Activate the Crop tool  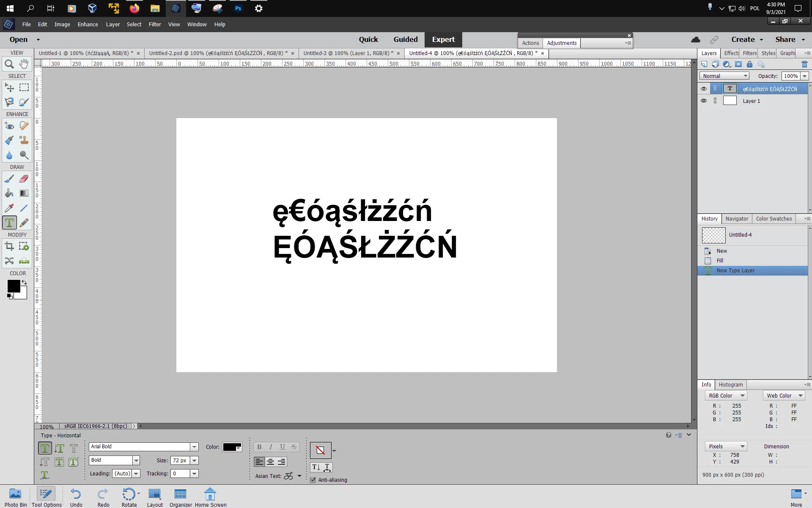tap(9, 246)
